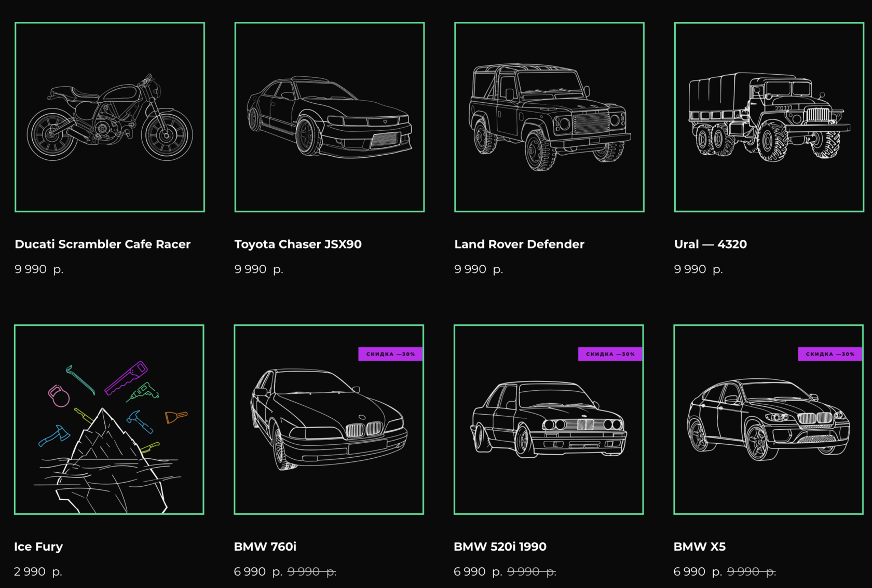
Task: Click the 6 990 р. price under BMW X5
Action: (698, 572)
